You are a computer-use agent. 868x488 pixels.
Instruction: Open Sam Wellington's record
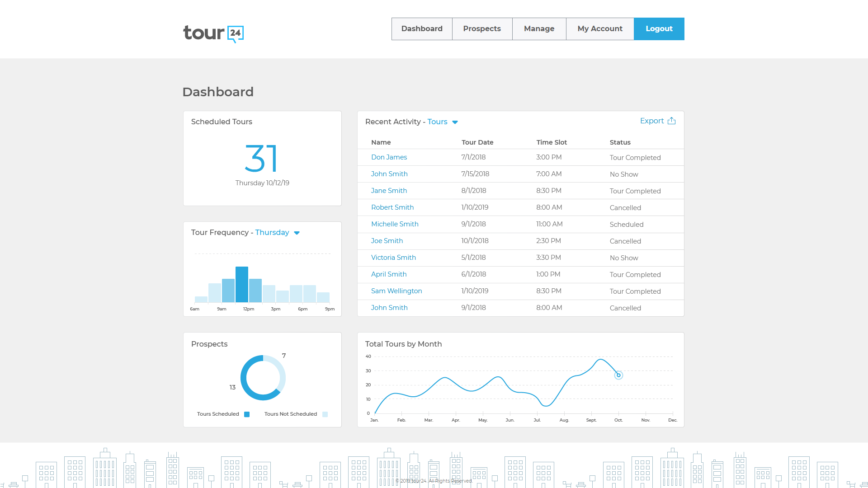click(x=396, y=291)
